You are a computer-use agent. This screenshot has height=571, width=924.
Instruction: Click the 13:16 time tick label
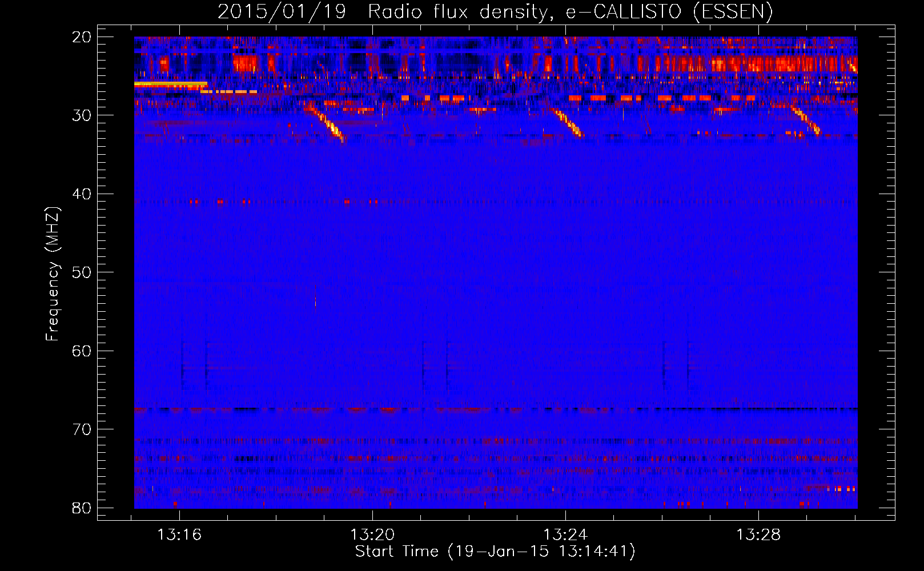[x=179, y=535]
